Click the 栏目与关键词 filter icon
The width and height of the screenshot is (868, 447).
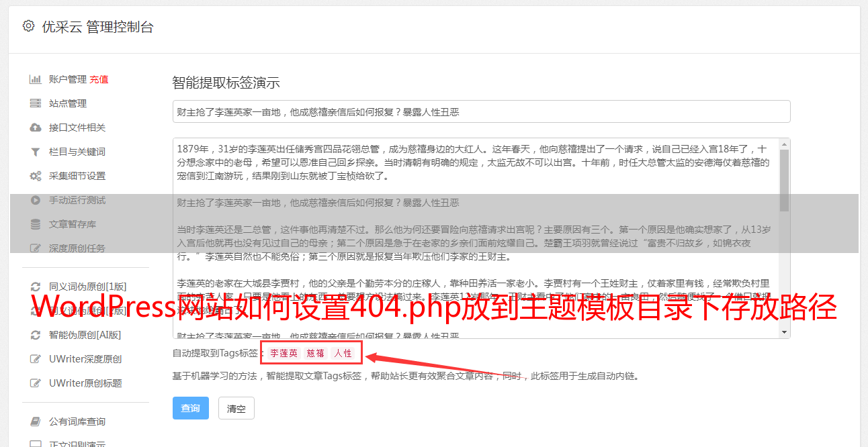(x=36, y=152)
